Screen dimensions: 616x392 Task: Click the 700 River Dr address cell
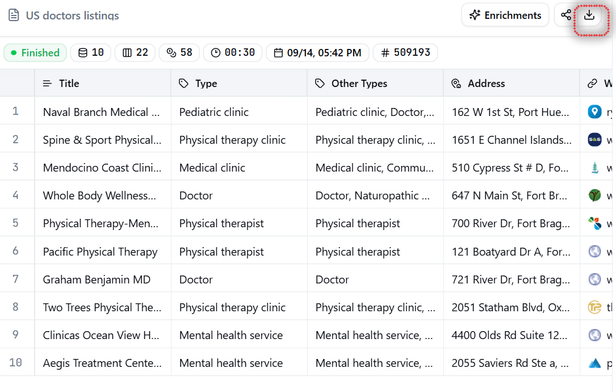512,223
